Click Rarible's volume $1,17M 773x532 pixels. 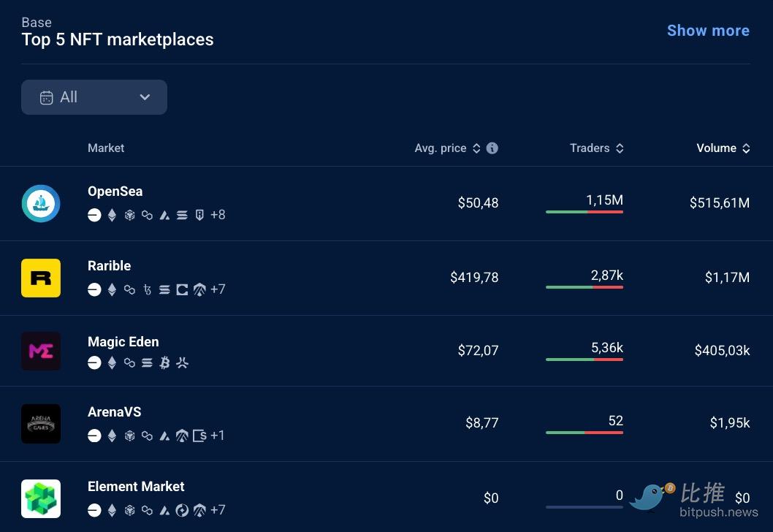click(x=727, y=277)
